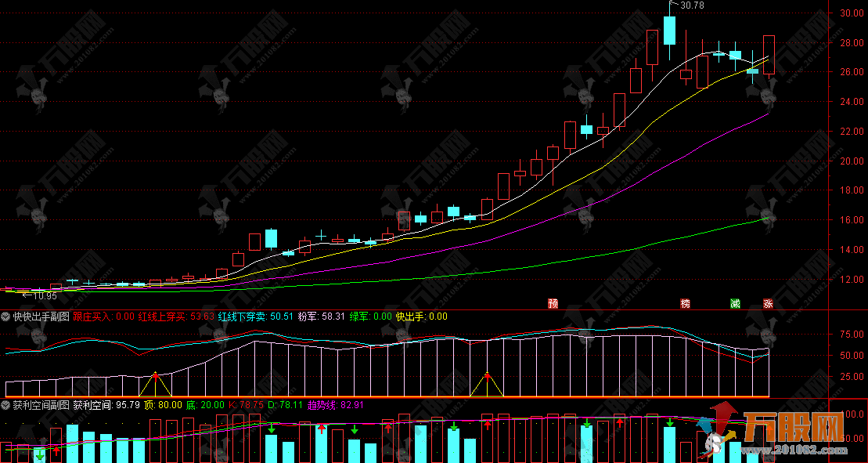Viewport: 868px width, 463px height.
Task: Click the 20.00 price axis label
Action: tap(852, 161)
